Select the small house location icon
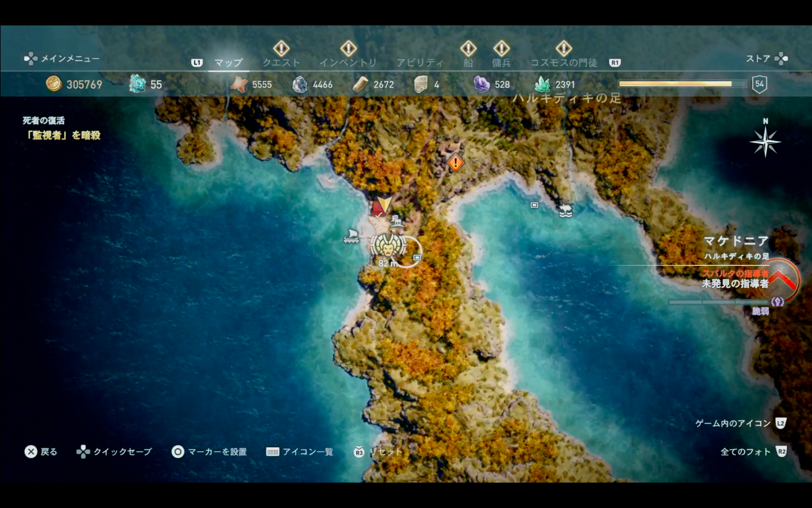This screenshot has height=508, width=812. tap(397, 221)
